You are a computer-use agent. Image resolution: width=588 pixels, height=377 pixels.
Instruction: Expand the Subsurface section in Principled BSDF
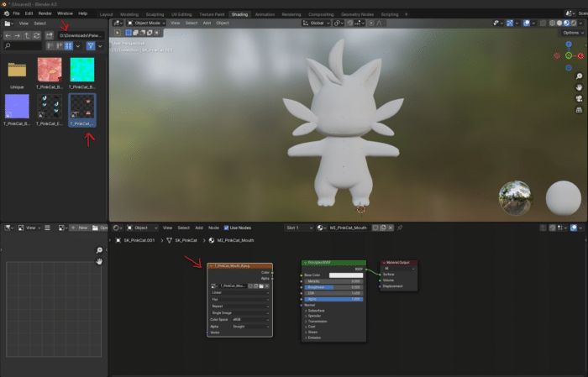(x=314, y=311)
